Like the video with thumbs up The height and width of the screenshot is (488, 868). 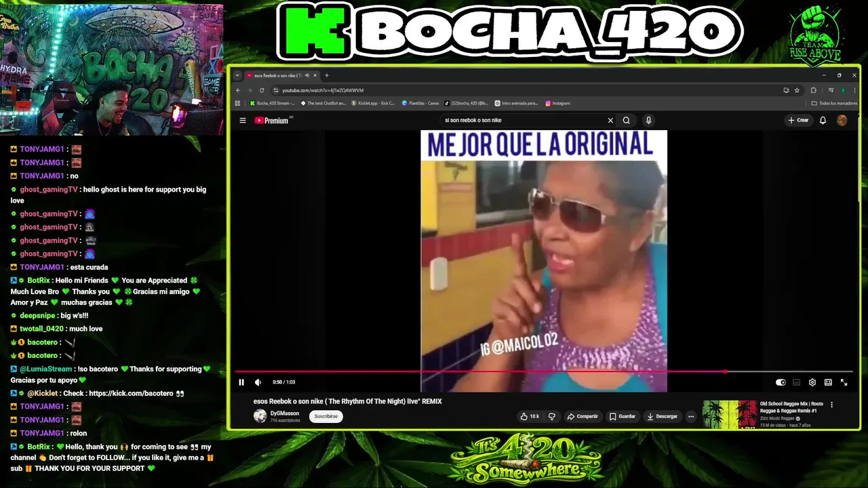coord(530,416)
